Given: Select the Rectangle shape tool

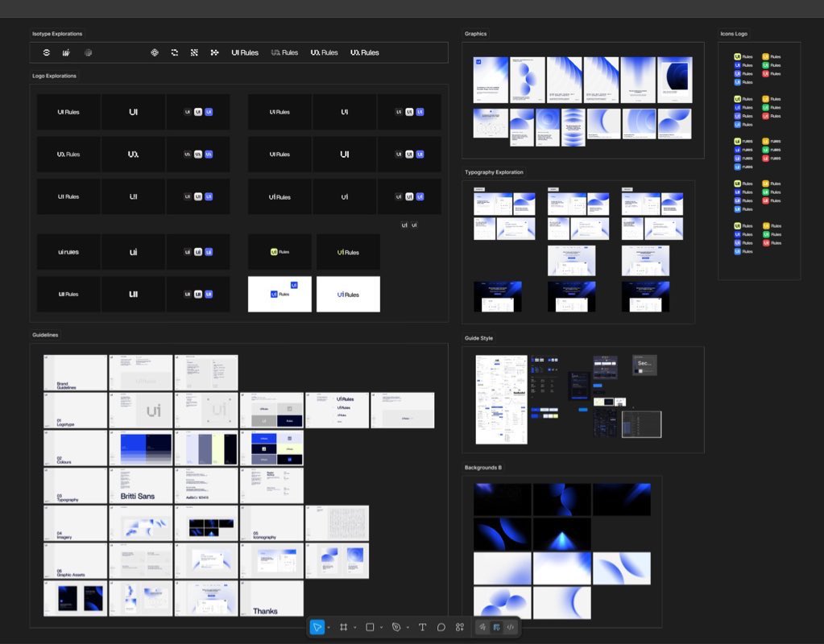Looking at the screenshot, I should [370, 627].
